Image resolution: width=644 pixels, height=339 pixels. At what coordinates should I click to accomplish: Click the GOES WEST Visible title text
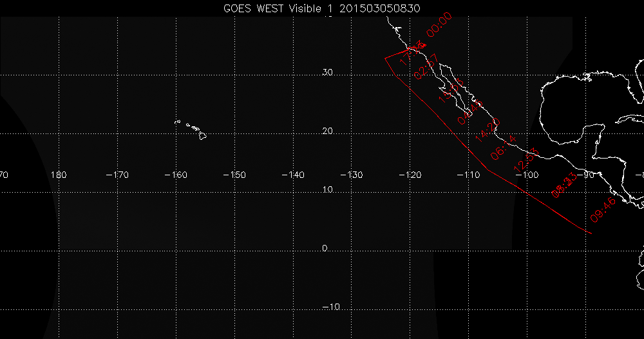[x=322, y=7]
